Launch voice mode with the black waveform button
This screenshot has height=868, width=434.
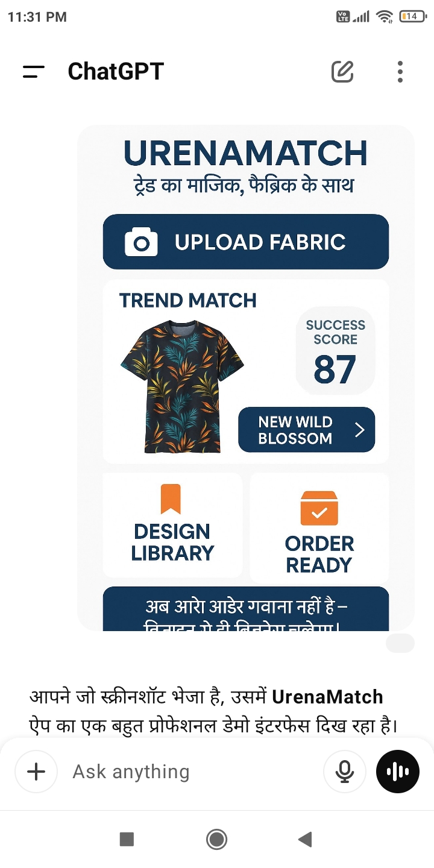[x=398, y=772]
